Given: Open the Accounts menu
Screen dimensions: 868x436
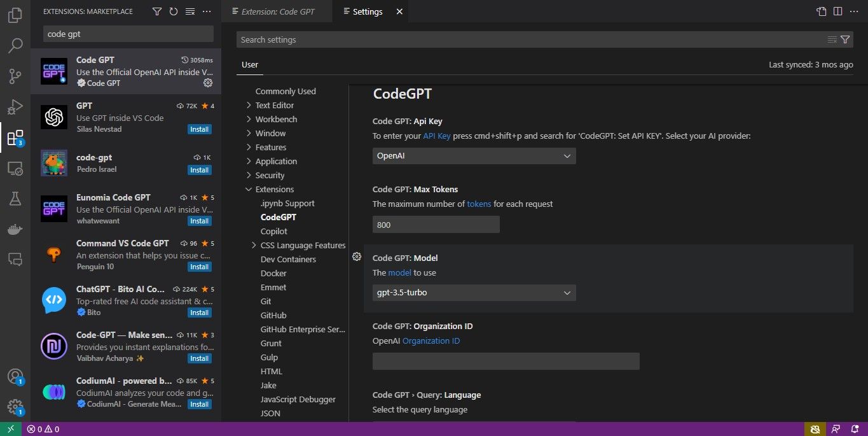Looking at the screenshot, I should 14,376.
